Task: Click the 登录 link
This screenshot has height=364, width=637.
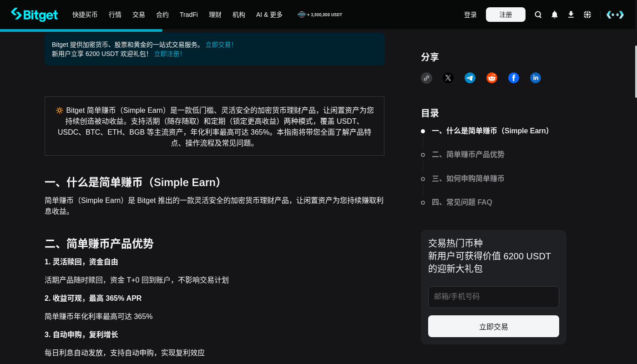Action: (470, 15)
